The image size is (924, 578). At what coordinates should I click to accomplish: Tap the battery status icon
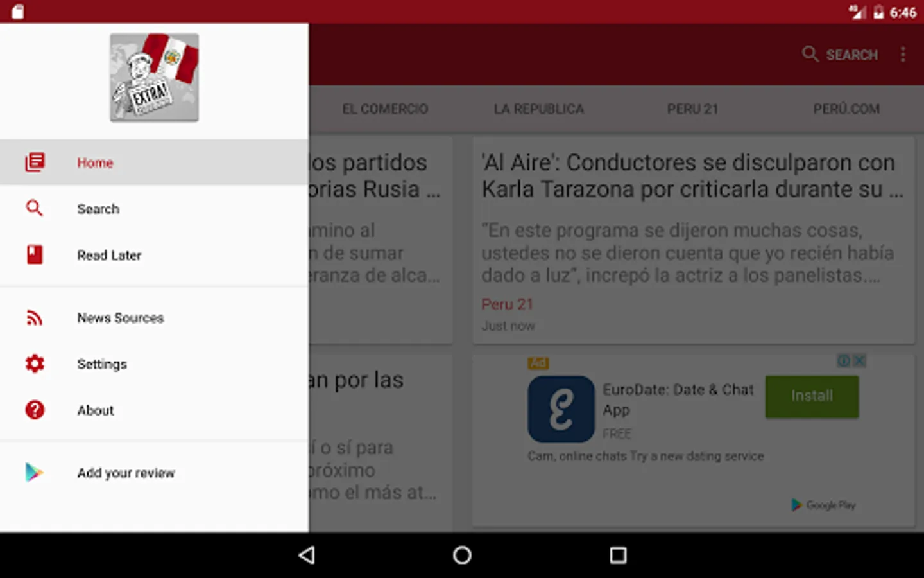point(879,12)
